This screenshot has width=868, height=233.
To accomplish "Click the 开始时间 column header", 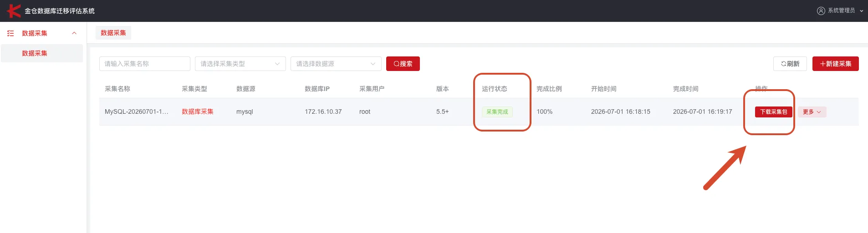I will coord(604,89).
